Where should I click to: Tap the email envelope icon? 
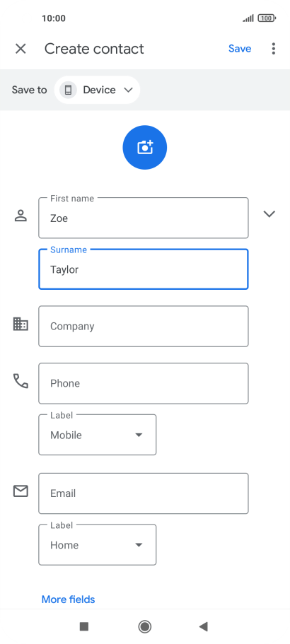tap(21, 491)
